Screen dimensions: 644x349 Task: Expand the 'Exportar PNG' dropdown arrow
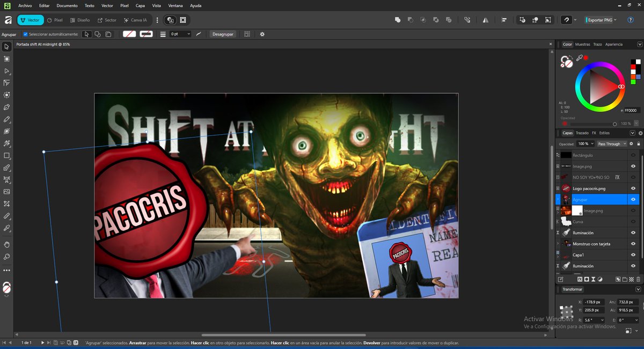point(615,20)
